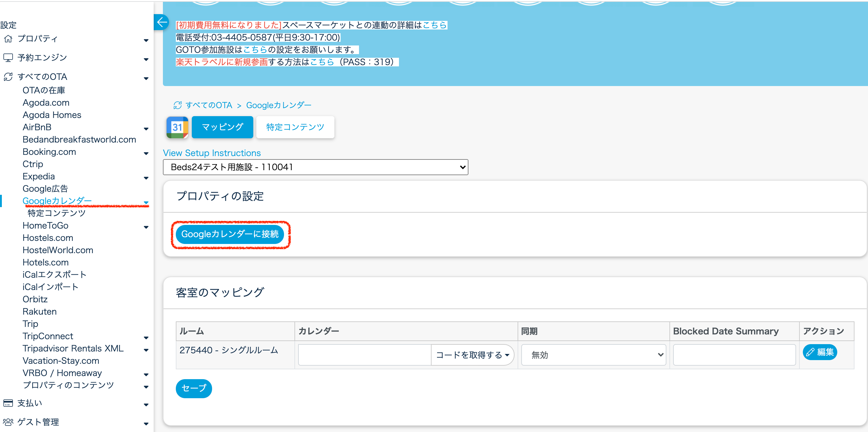Click the people icon beside ゲスト管理
This screenshot has width=868, height=432.
tap(8, 422)
